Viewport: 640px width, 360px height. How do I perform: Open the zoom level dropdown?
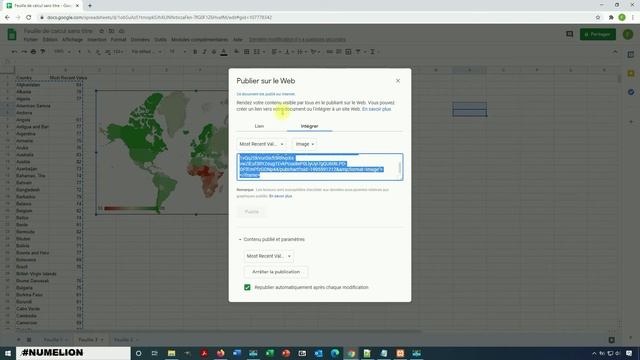click(x=62, y=52)
